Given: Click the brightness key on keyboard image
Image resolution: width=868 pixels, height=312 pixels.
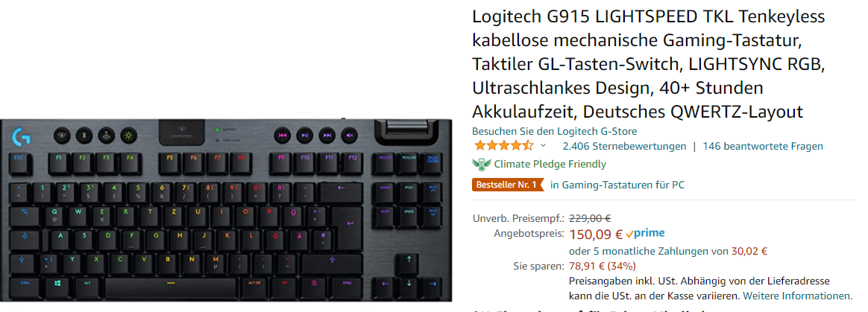Looking at the screenshot, I should (x=128, y=135).
